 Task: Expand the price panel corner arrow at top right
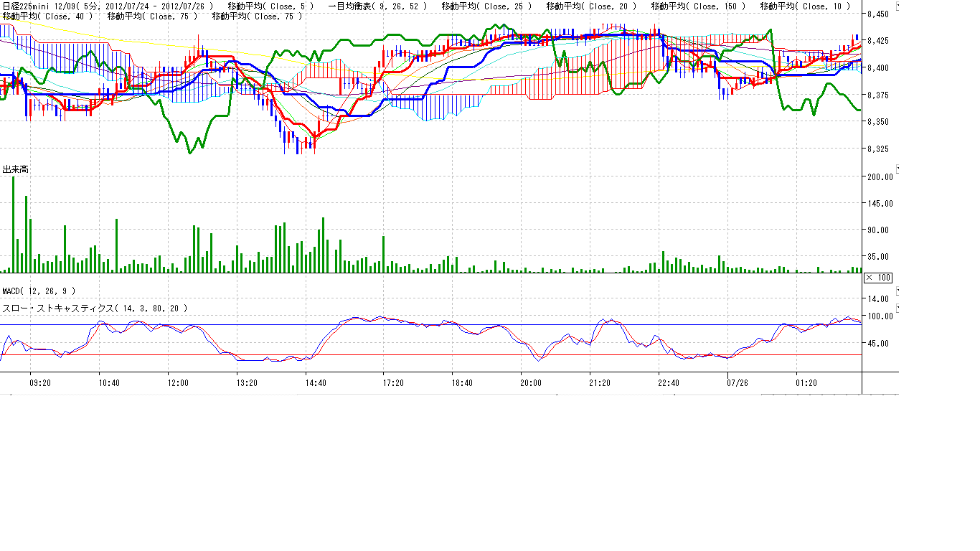(x=897, y=6)
